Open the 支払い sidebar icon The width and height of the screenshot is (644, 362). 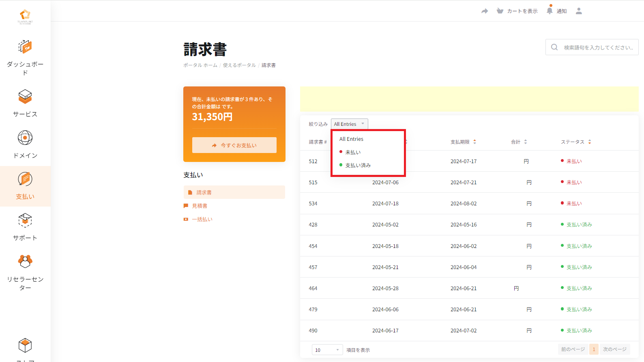[25, 179]
